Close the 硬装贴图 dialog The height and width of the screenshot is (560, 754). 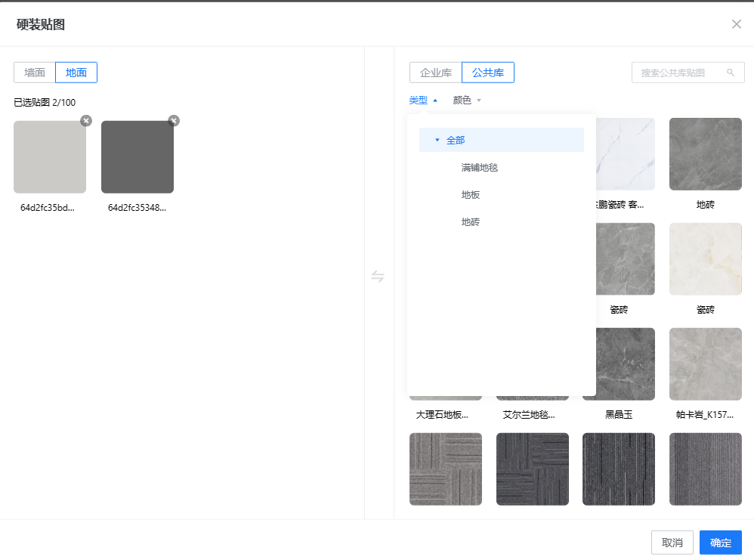736,24
